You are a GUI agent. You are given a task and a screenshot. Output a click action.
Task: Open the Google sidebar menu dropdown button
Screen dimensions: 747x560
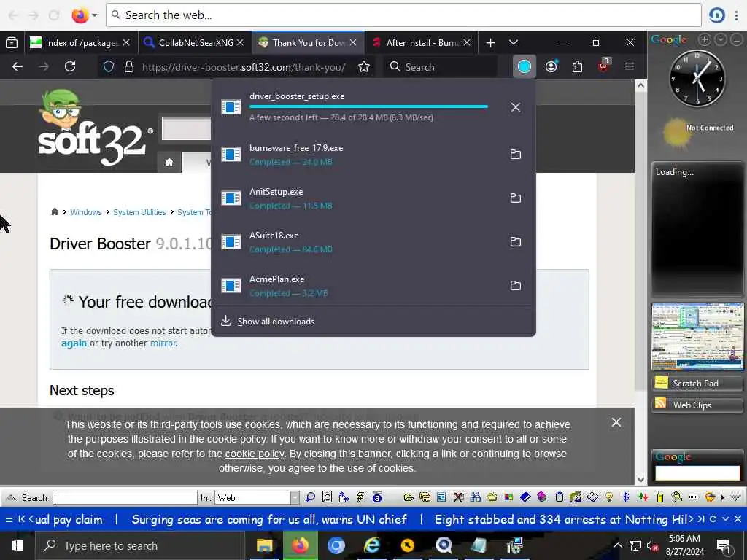721,40
